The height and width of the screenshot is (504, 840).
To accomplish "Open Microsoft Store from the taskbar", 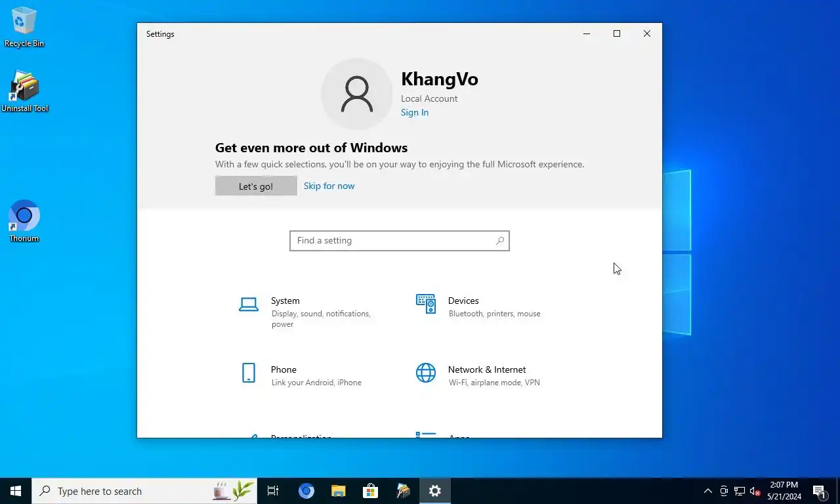I will pos(370,491).
